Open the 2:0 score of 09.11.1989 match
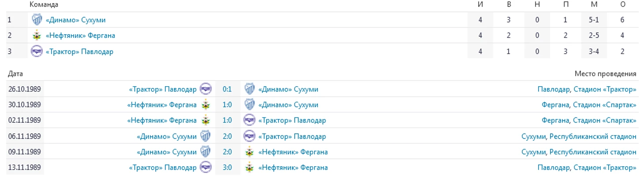This screenshot has width=644, height=183. 227,152
